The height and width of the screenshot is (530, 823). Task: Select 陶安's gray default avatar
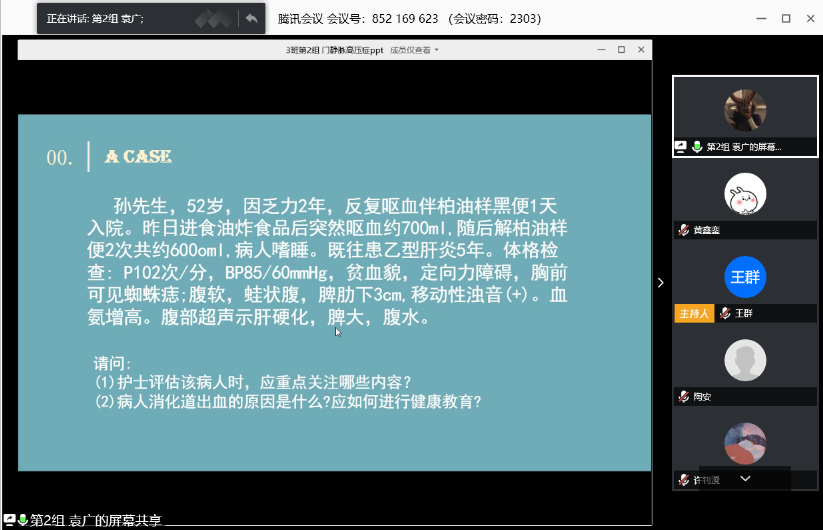(744, 360)
